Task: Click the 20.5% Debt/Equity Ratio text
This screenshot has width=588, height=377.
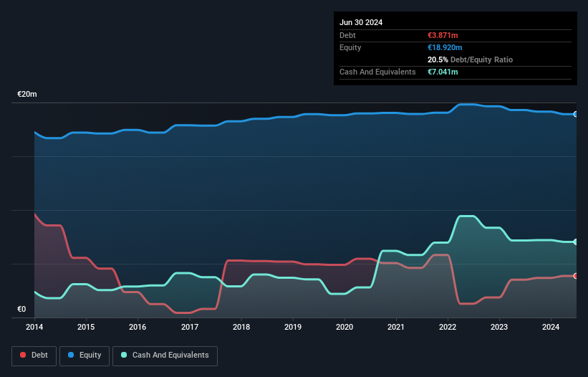Action: (470, 59)
